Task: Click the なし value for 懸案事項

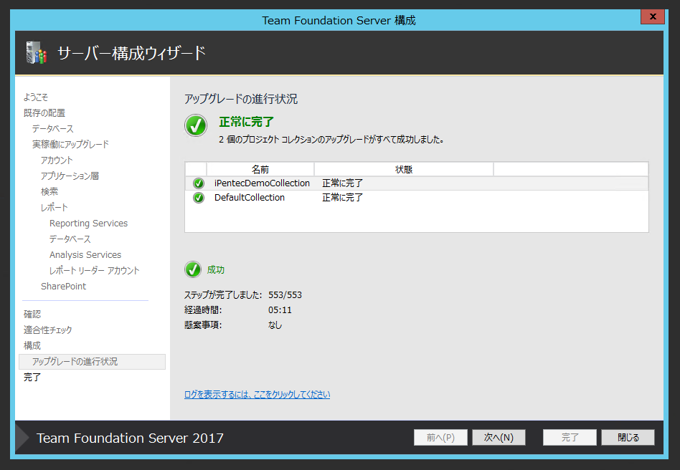Action: tap(275, 325)
